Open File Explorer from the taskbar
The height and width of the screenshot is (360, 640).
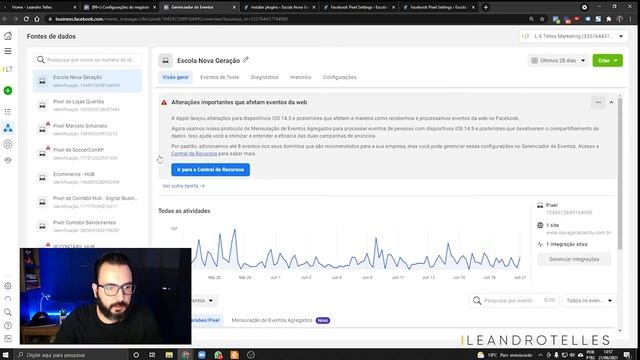tap(169, 355)
